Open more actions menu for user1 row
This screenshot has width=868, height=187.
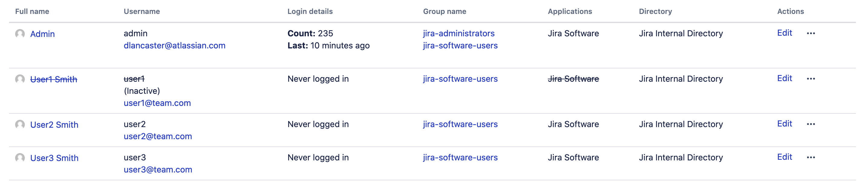[811, 79]
